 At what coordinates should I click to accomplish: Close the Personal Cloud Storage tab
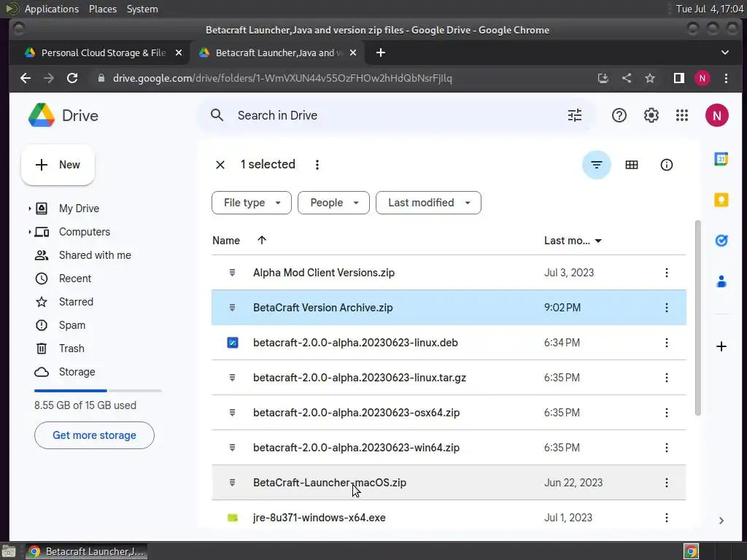coord(179,52)
